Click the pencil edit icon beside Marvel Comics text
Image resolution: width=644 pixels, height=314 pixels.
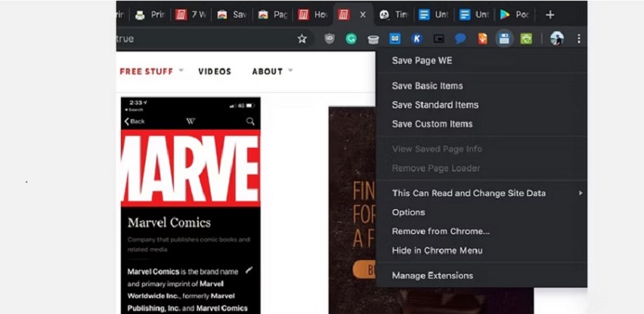pyautogui.click(x=249, y=270)
